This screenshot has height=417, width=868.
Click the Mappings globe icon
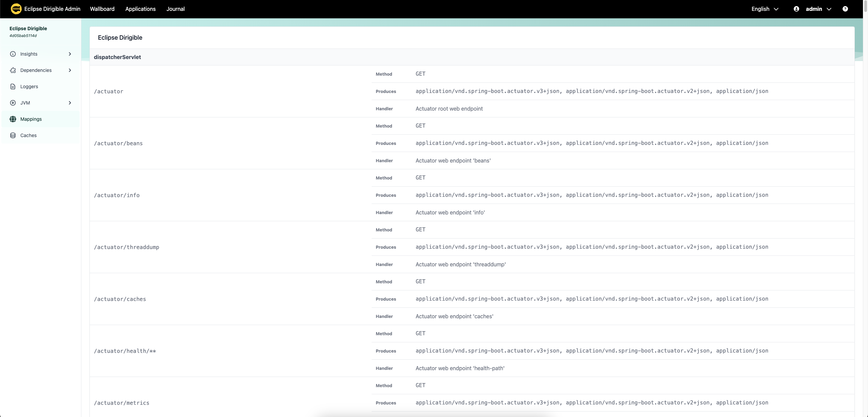point(13,119)
